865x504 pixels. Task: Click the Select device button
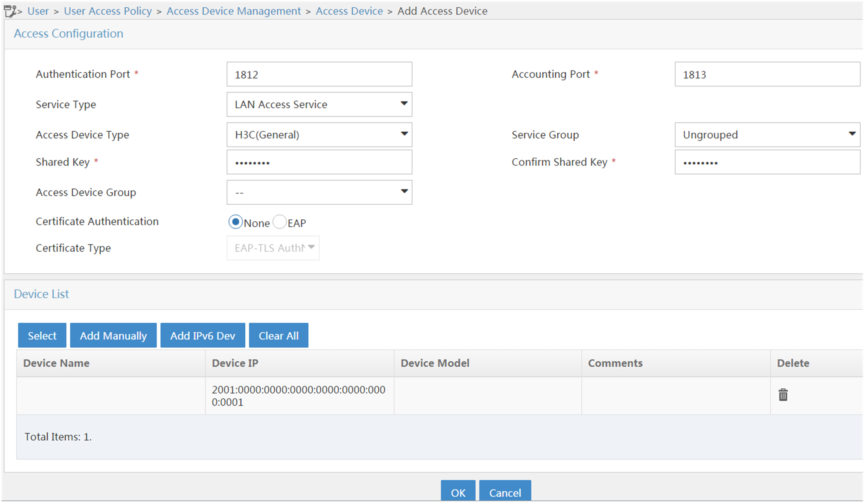click(42, 335)
